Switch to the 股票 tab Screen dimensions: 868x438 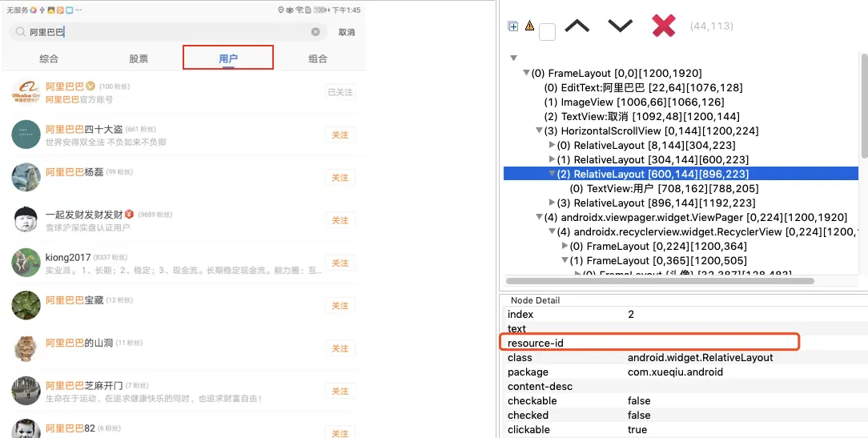139,58
